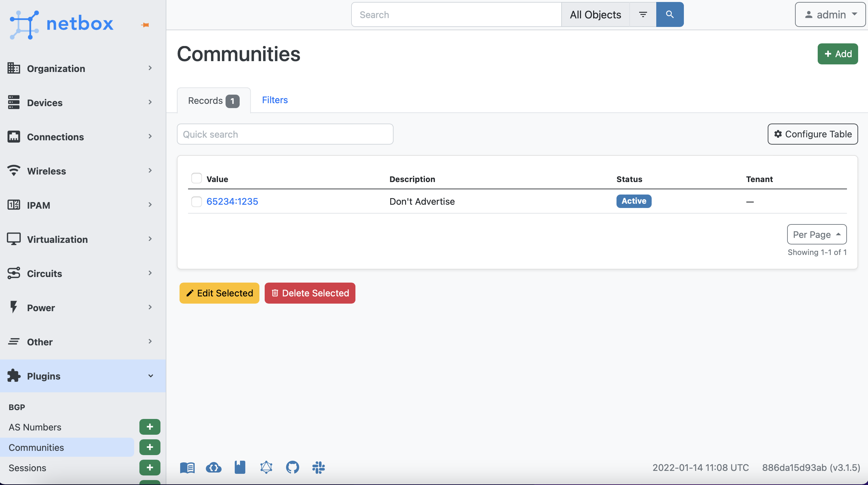Screen dimensions: 868x485
Task: Click the Delete Selected button
Action: 310,293
